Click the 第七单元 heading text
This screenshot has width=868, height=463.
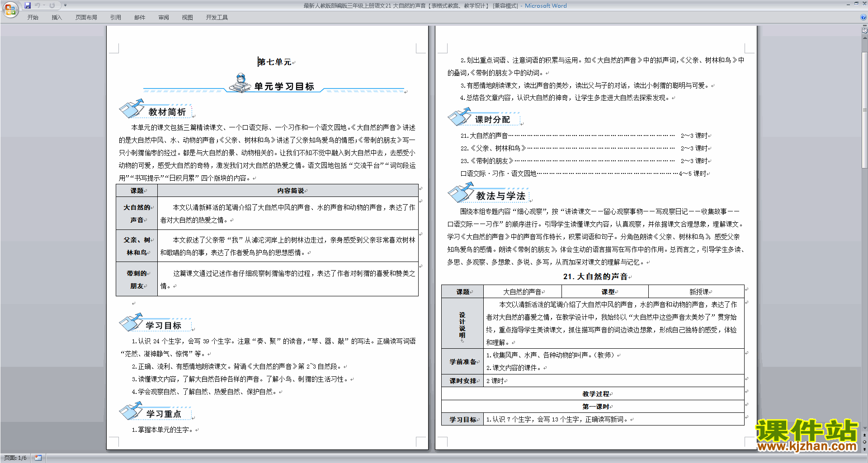coord(274,62)
